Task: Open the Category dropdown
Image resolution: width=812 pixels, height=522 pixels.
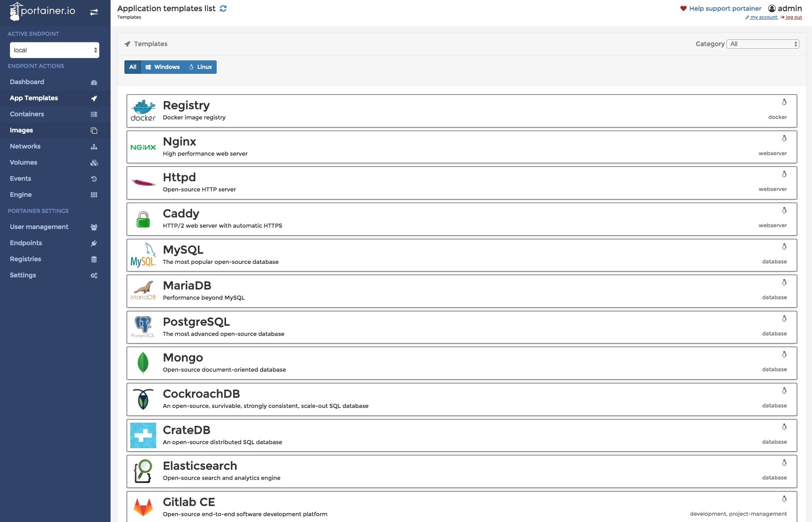Action: (763, 44)
